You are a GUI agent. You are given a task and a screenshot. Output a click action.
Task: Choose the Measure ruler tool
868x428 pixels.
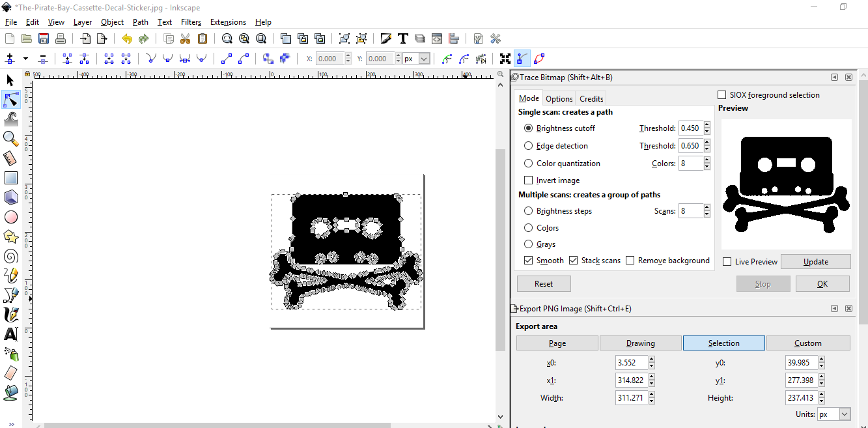(x=10, y=158)
